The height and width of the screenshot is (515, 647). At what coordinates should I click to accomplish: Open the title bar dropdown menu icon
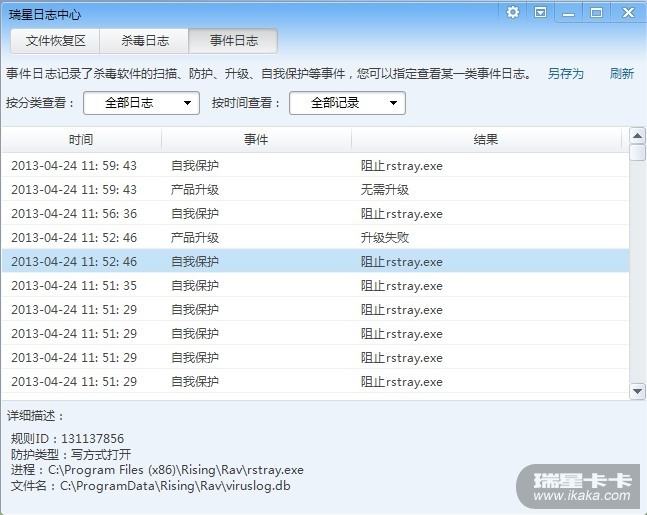click(x=540, y=12)
